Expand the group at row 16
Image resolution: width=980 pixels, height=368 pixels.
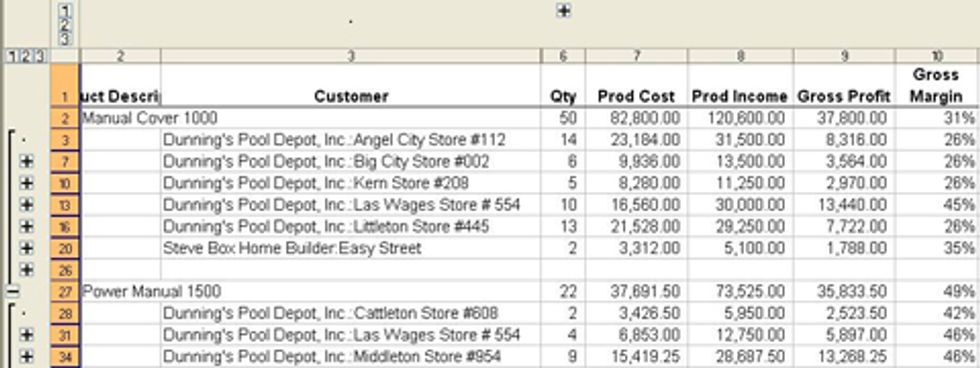point(26,226)
